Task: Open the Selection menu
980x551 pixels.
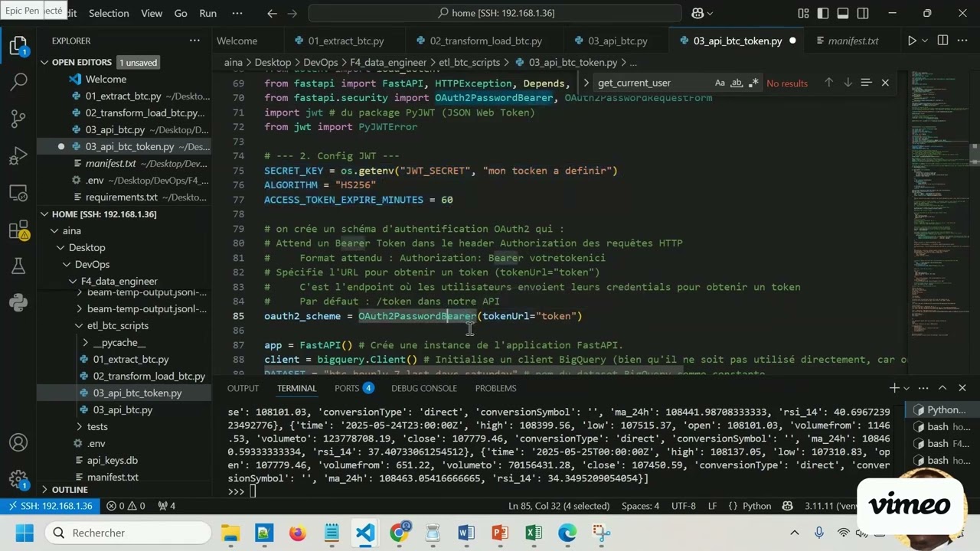Action: coord(109,13)
